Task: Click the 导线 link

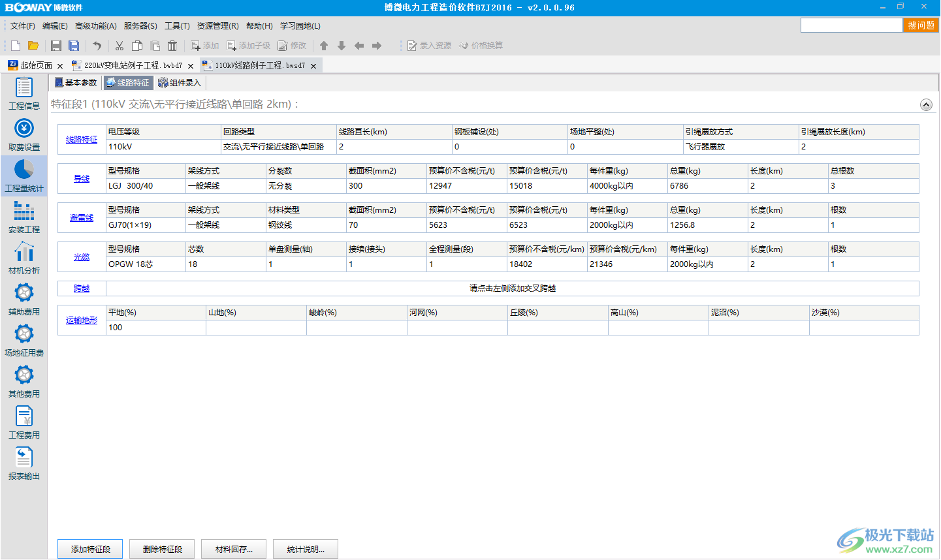Action: [82, 179]
